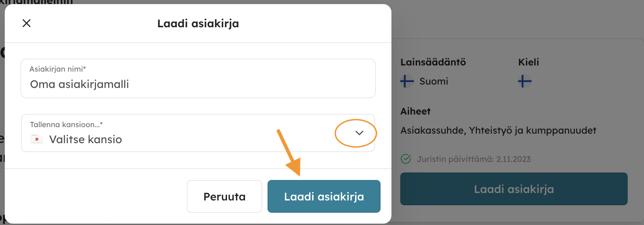644x225 pixels.
Task: Click the Finnish flag next to Suomi
Action: click(x=407, y=81)
